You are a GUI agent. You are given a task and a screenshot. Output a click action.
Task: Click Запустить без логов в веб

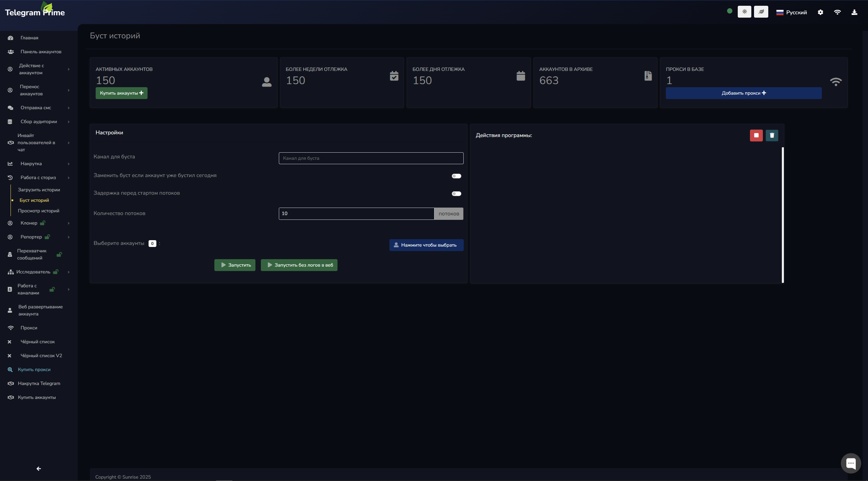(x=299, y=265)
